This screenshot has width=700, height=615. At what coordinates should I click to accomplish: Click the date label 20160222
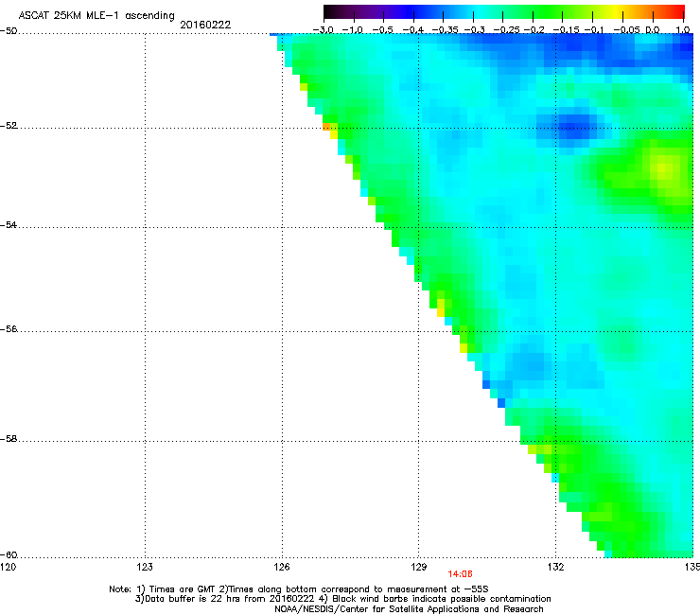pos(205,25)
